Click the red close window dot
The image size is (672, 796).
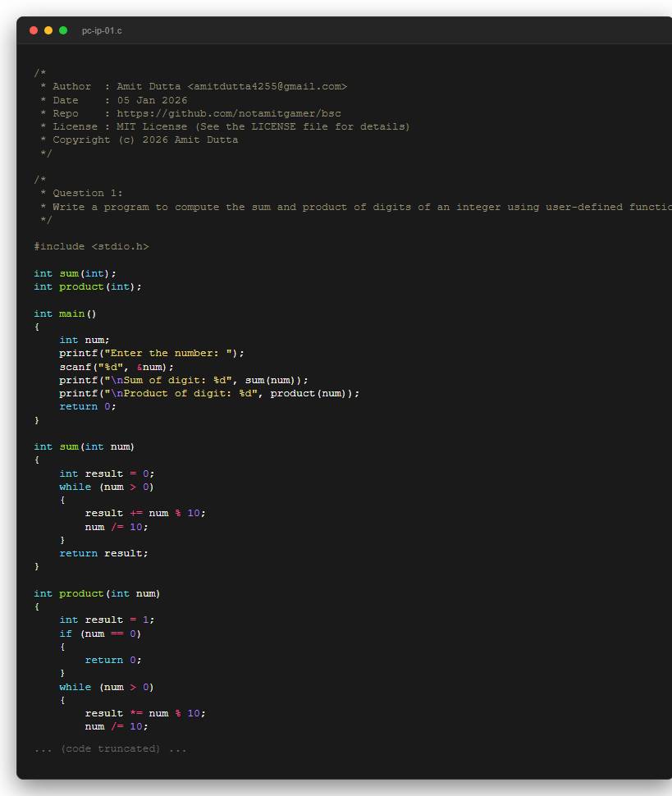pos(34,30)
